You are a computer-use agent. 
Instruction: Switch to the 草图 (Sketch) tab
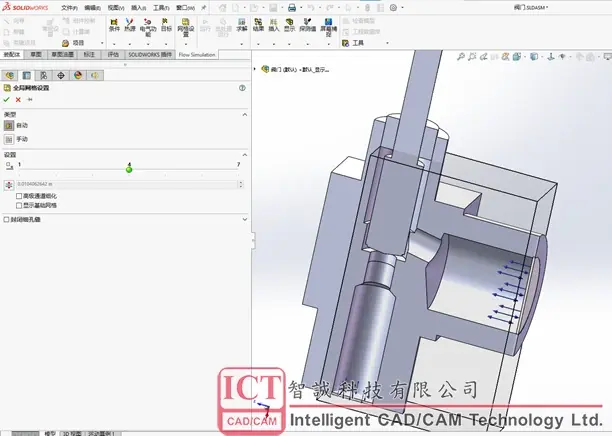36,55
